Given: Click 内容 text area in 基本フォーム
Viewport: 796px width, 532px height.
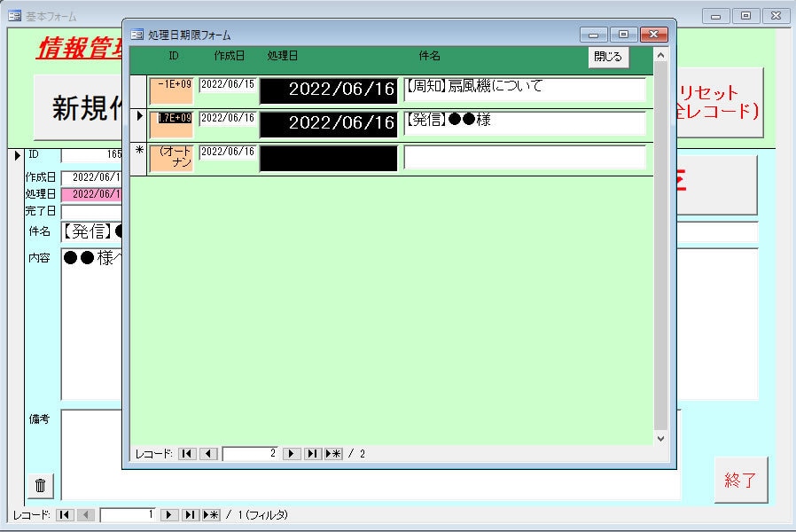Looking at the screenshot, I should 91,324.
